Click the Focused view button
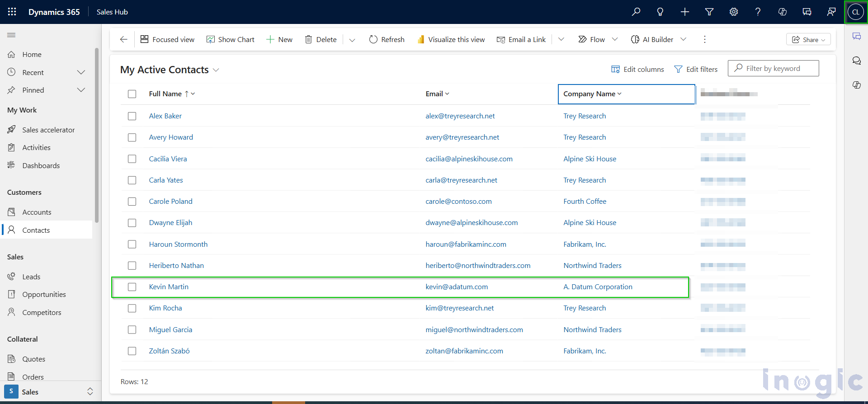868x404 pixels. pos(167,39)
